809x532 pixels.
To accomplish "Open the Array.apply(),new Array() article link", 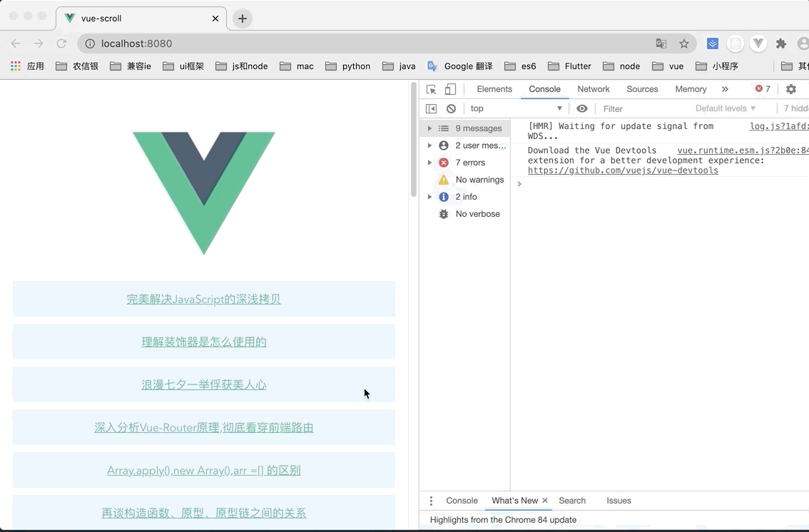I will pyautogui.click(x=204, y=471).
